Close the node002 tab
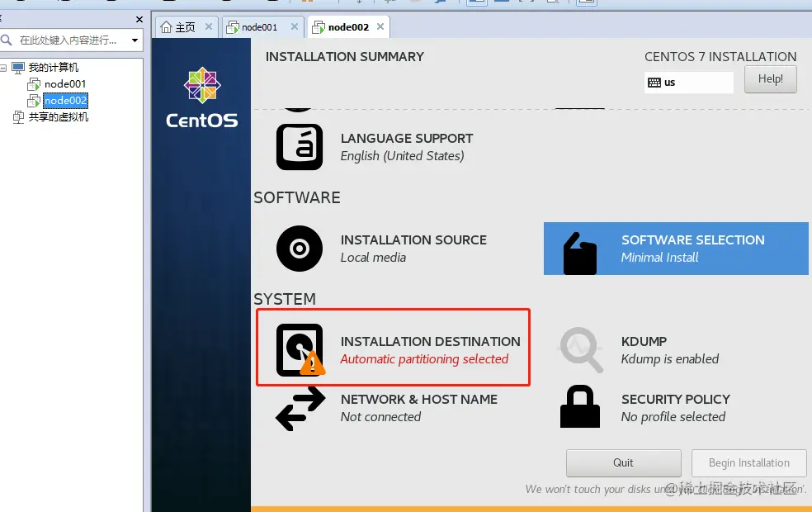 tap(380, 26)
